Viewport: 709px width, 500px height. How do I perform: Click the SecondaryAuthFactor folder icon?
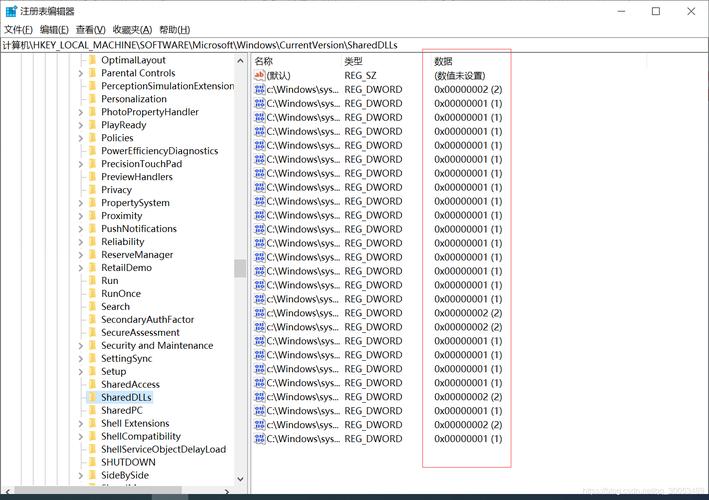(93, 320)
